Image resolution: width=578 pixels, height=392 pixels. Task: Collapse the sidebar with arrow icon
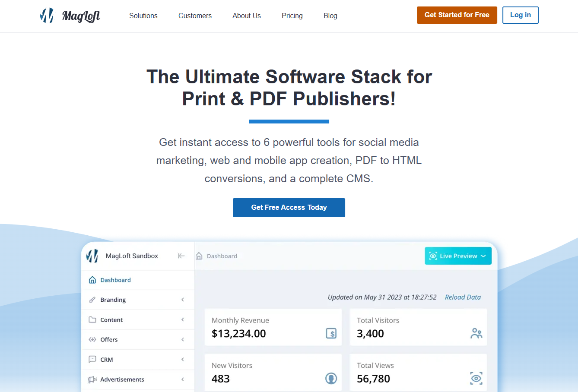pyautogui.click(x=181, y=256)
